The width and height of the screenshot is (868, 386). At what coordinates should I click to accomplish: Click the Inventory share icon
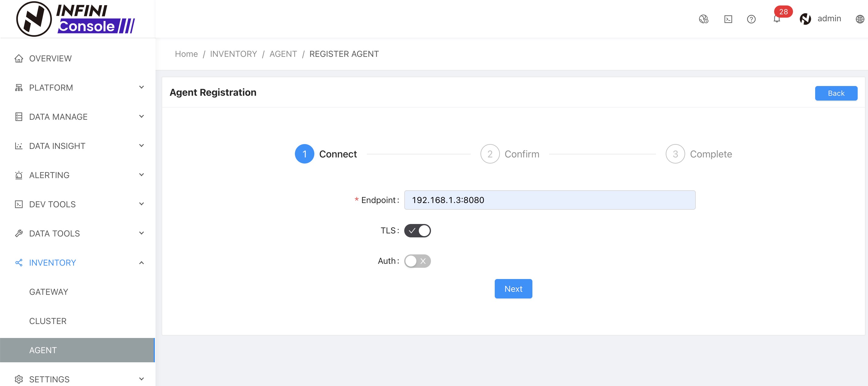19,263
